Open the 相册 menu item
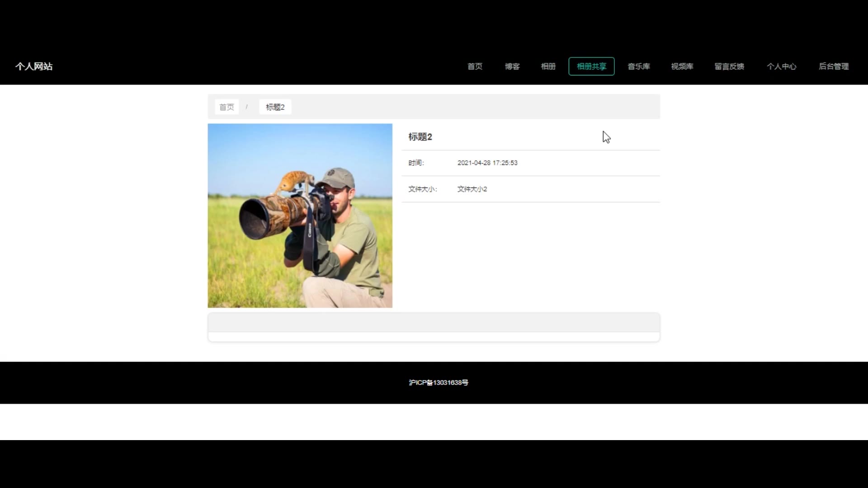868x488 pixels. pyautogui.click(x=548, y=66)
